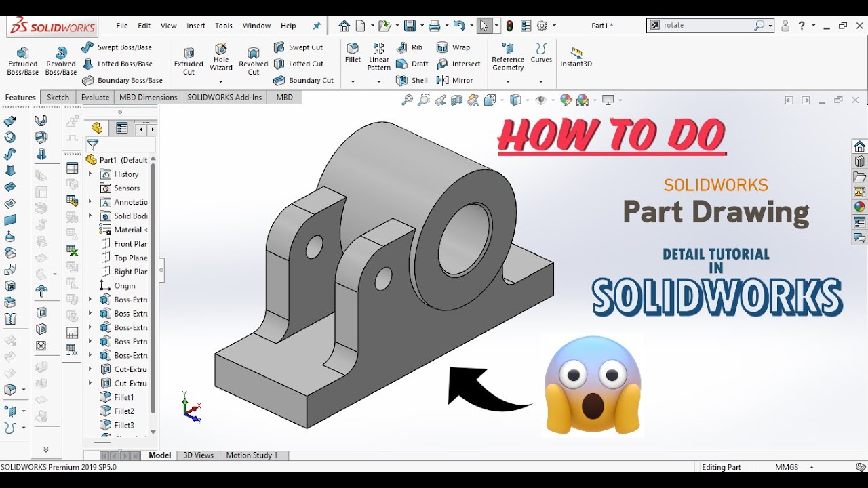Choose the Lofted Cut feature

pos(298,64)
